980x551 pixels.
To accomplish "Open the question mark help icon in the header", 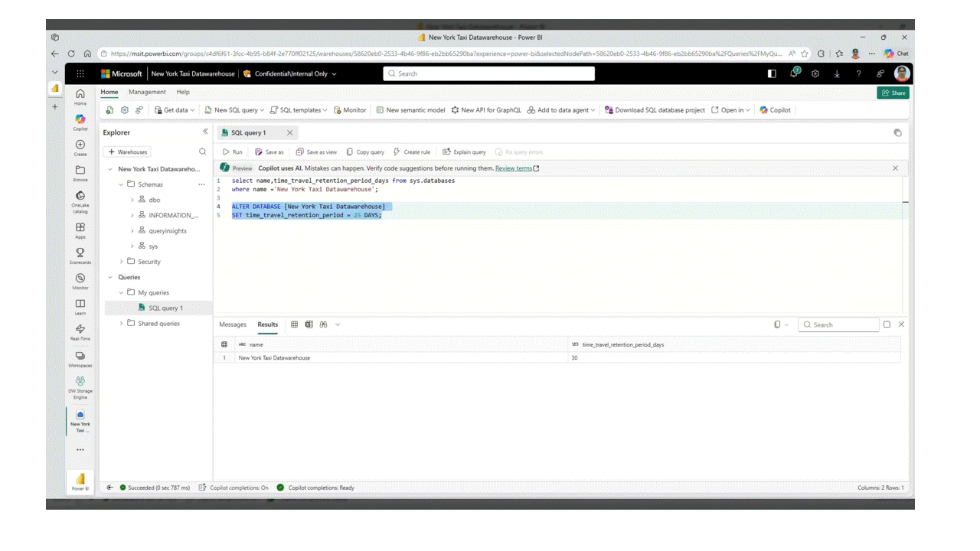I will [x=858, y=73].
